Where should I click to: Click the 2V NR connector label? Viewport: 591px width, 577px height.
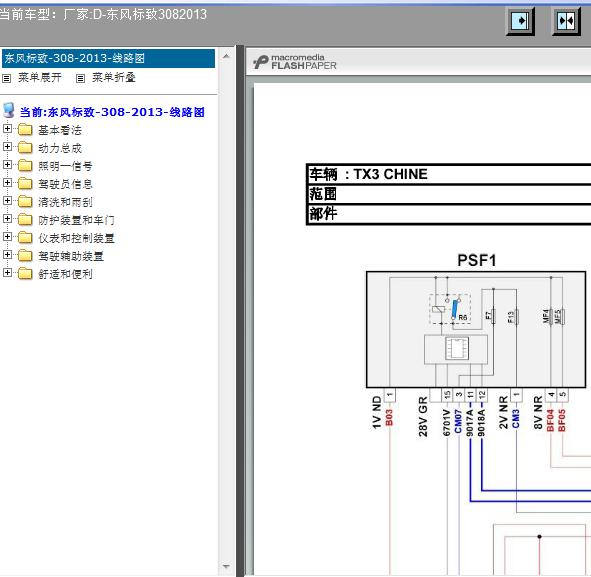(504, 412)
